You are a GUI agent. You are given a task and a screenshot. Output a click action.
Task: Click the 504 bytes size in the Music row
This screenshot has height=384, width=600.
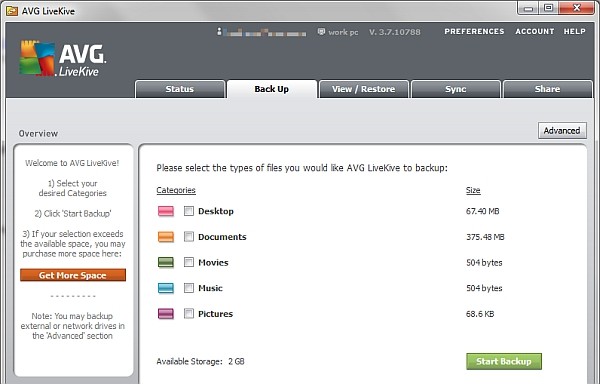[484, 288]
